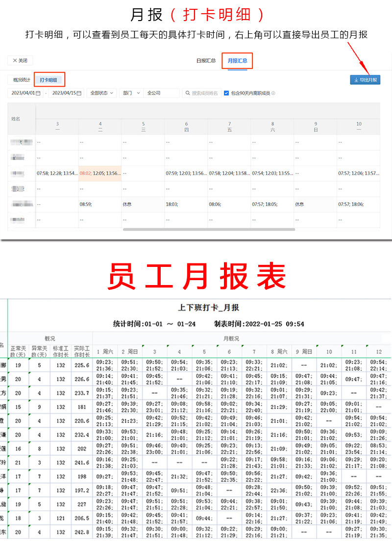Click actual hours cell 225.6

[x=82, y=365]
